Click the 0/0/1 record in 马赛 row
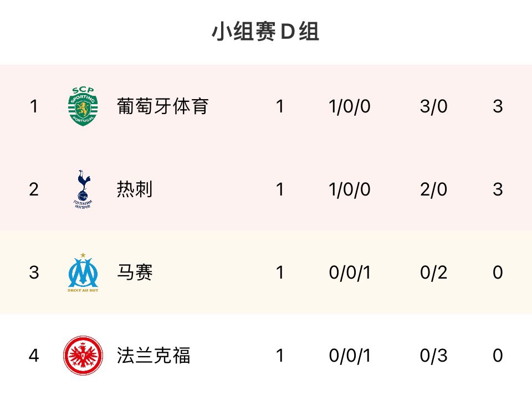Viewport: 532px width, 401px height. click(350, 273)
